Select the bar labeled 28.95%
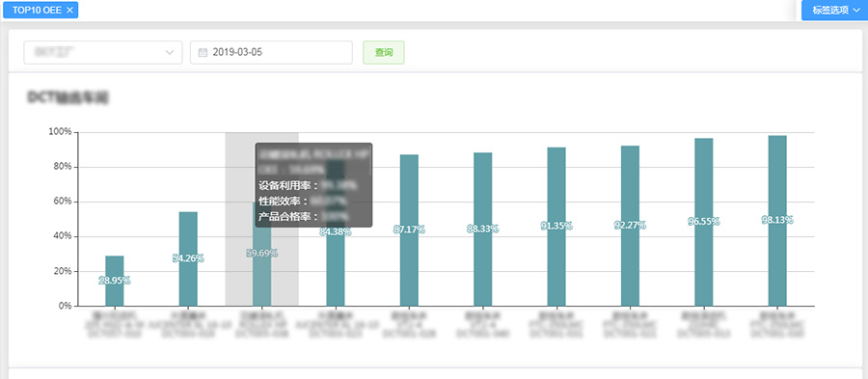Viewport: 868px width, 379px height. (115, 281)
